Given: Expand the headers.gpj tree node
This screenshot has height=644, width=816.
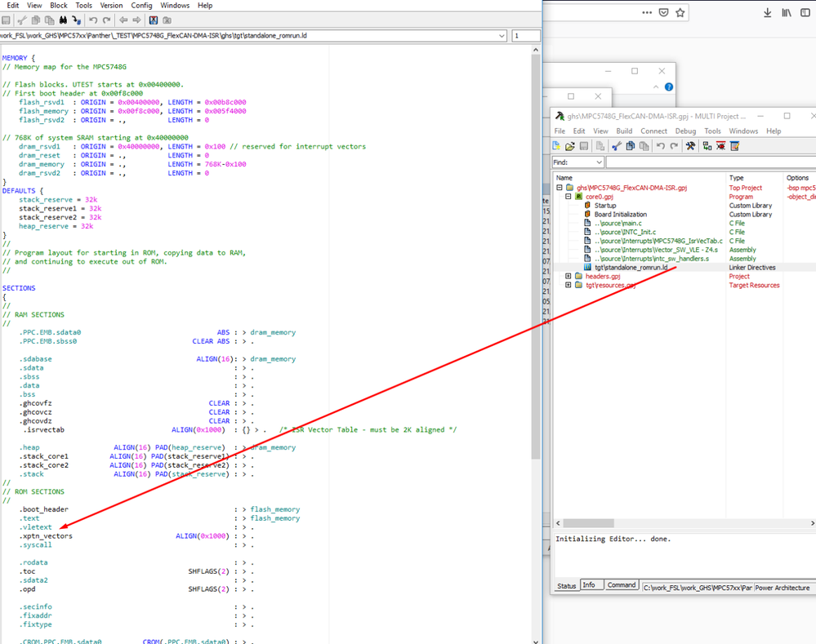Looking at the screenshot, I should (569, 276).
